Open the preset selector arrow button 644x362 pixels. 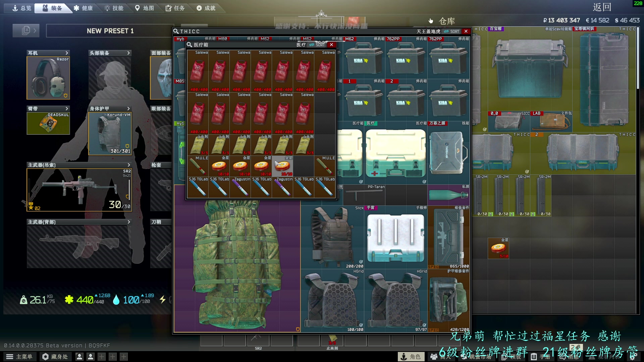coord(26,31)
